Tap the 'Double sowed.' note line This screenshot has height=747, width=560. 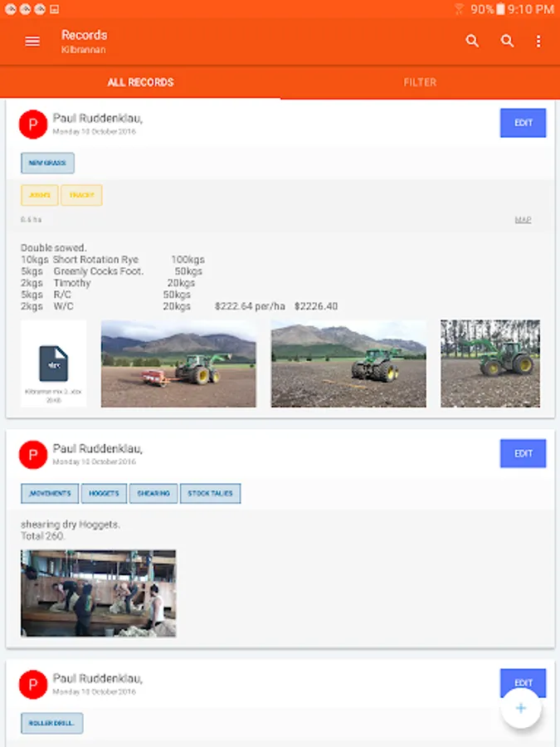[x=54, y=247]
